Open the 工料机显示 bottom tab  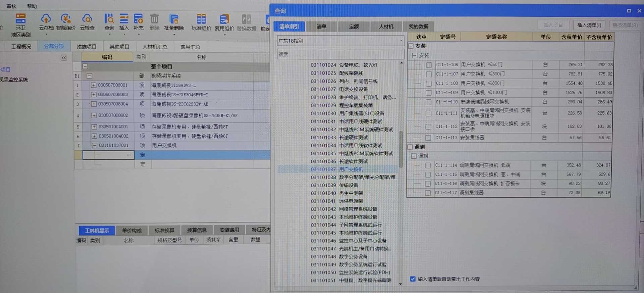[97, 231]
